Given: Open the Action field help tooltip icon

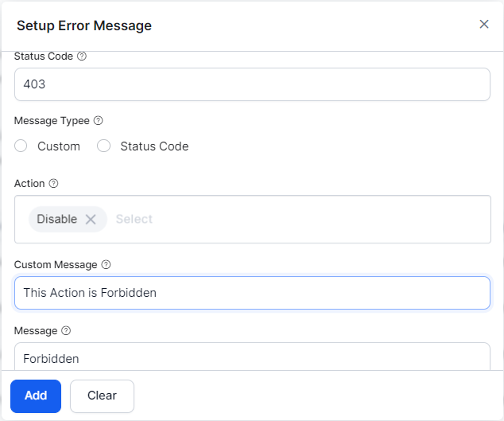Looking at the screenshot, I should pyautogui.click(x=54, y=183).
